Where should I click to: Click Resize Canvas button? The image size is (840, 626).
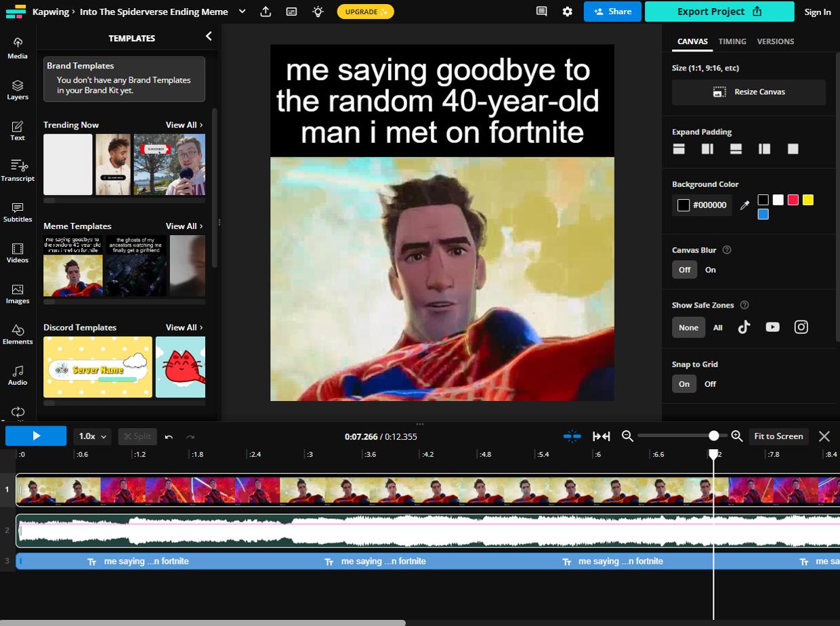[x=749, y=92]
